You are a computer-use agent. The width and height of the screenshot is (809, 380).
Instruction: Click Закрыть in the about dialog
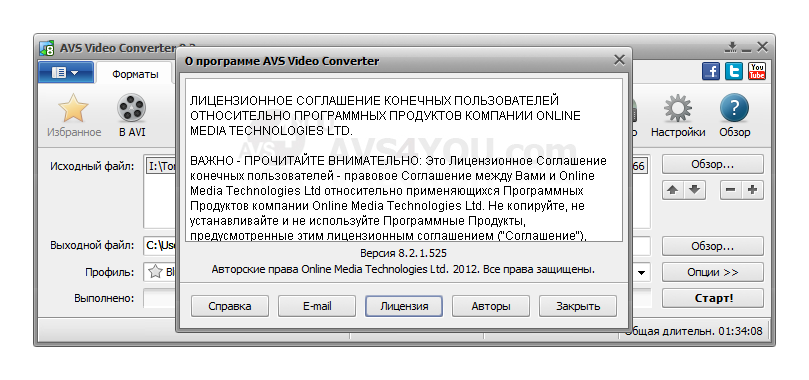click(x=578, y=306)
